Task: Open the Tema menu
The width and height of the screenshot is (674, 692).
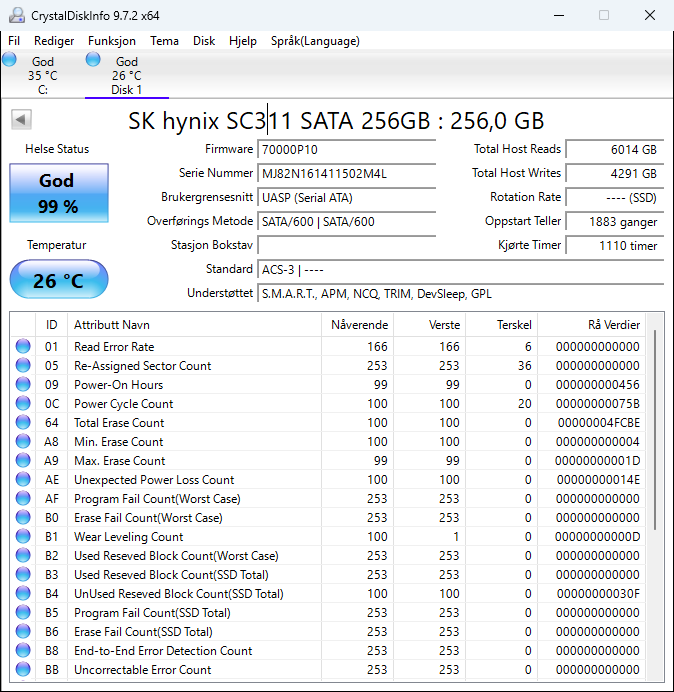Action: pos(164,41)
